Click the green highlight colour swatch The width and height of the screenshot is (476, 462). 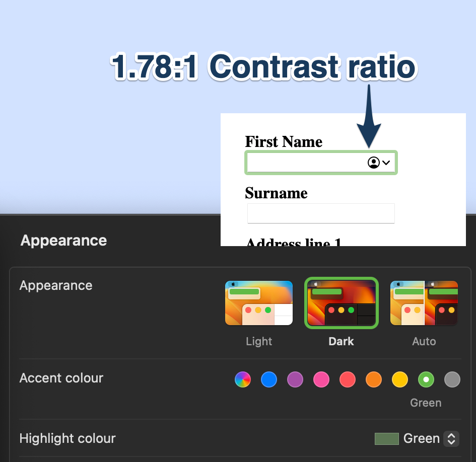(386, 439)
